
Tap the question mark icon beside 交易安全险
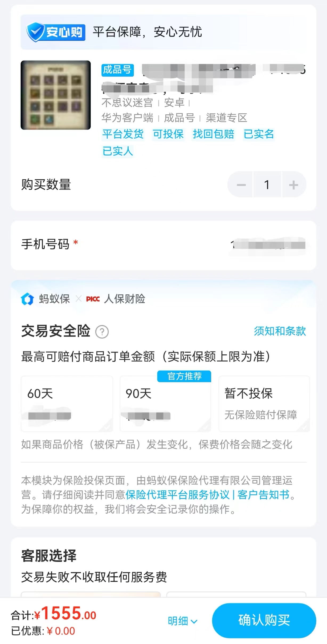coord(102,332)
